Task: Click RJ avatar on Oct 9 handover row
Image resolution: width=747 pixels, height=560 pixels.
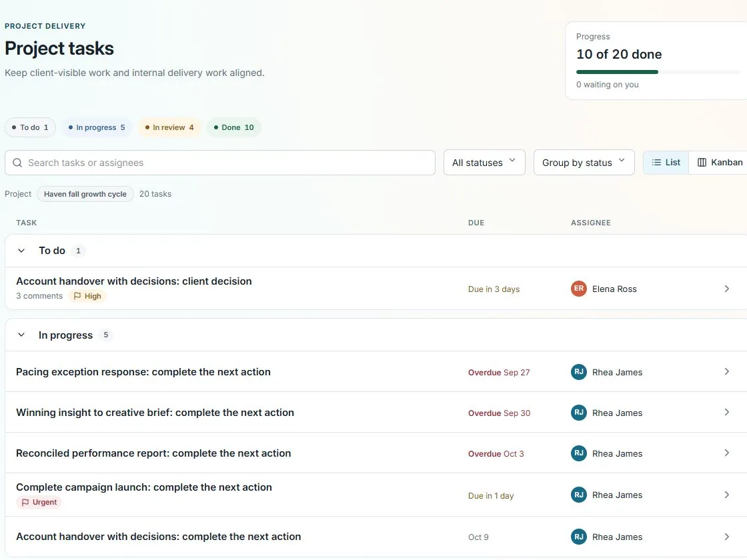Action: pyautogui.click(x=578, y=537)
